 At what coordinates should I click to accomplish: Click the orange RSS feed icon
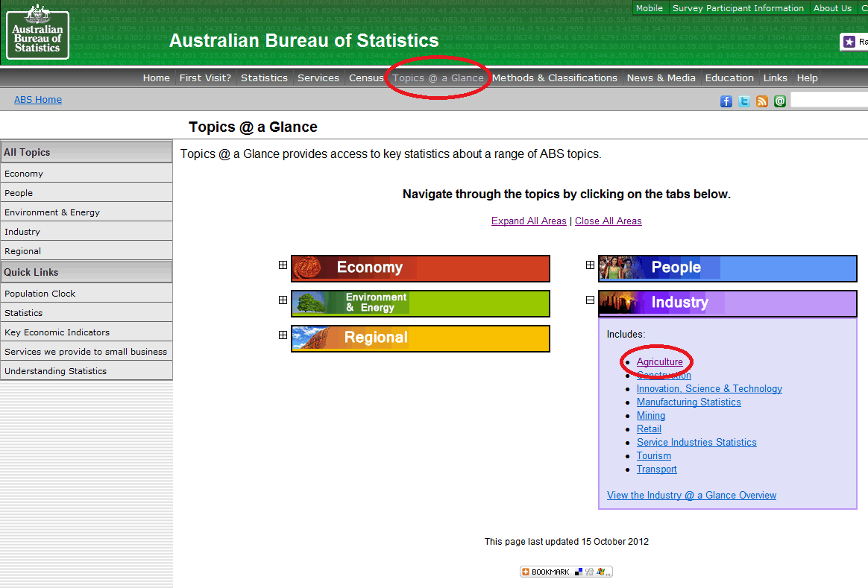pos(762,101)
